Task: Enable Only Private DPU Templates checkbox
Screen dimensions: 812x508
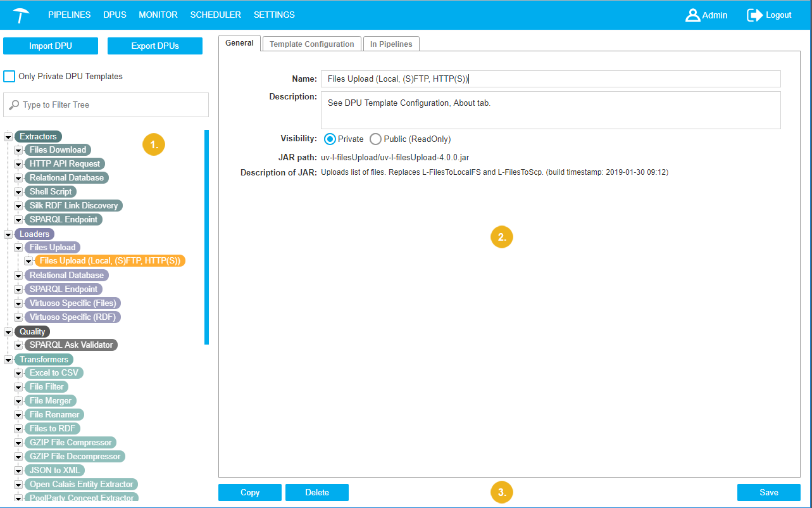Action: click(9, 77)
